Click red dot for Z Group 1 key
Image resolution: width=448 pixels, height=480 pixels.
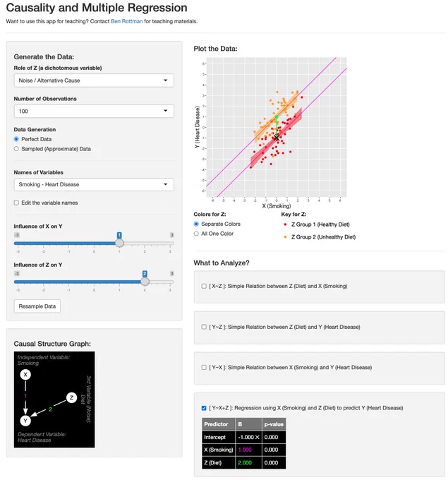coord(285,224)
